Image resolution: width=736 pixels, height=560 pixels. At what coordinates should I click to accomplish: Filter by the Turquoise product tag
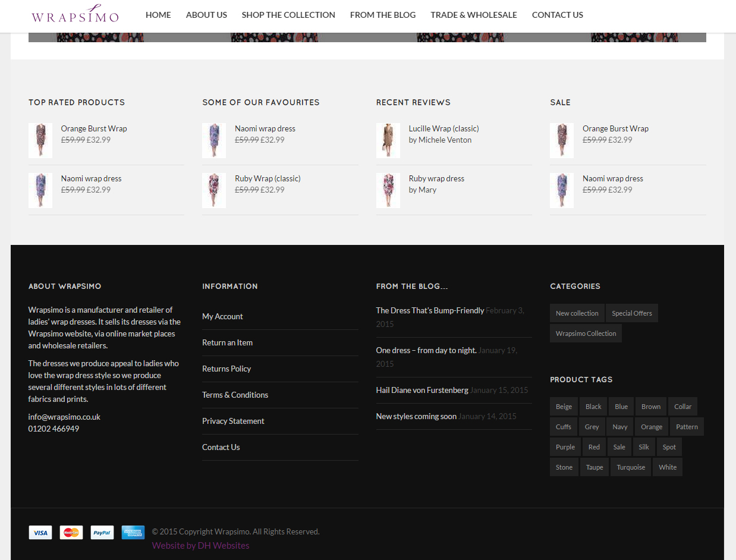click(631, 467)
